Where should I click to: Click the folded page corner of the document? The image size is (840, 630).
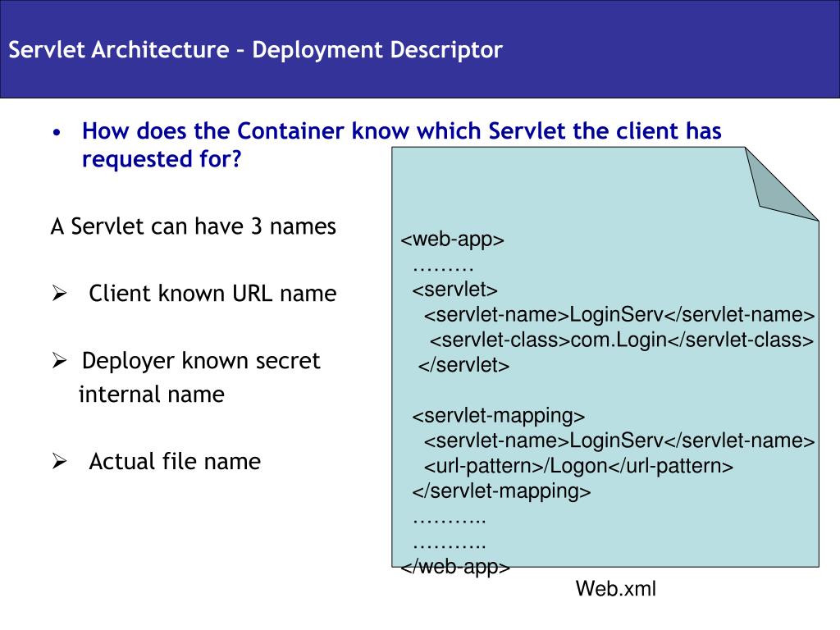781,183
